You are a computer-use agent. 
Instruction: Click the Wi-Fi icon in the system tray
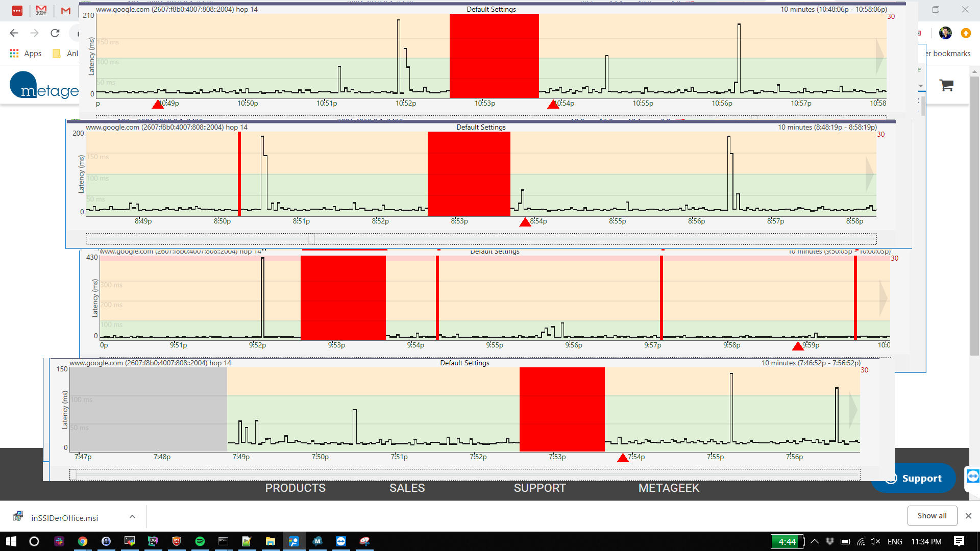(861, 542)
